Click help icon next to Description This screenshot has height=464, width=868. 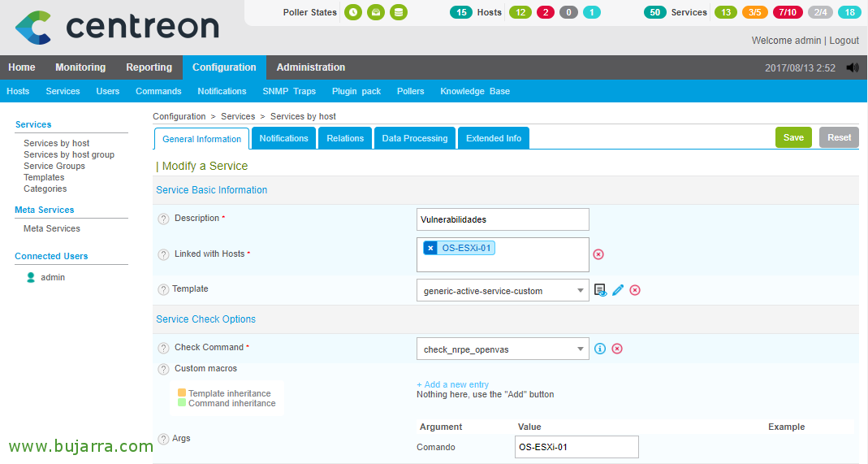pyautogui.click(x=163, y=219)
